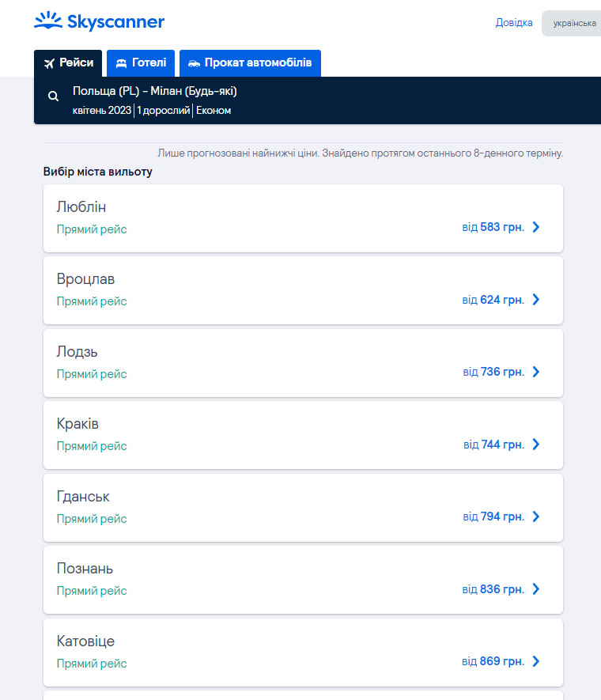
Task: Click the chevron beside 794 грн.
Action: [536, 516]
